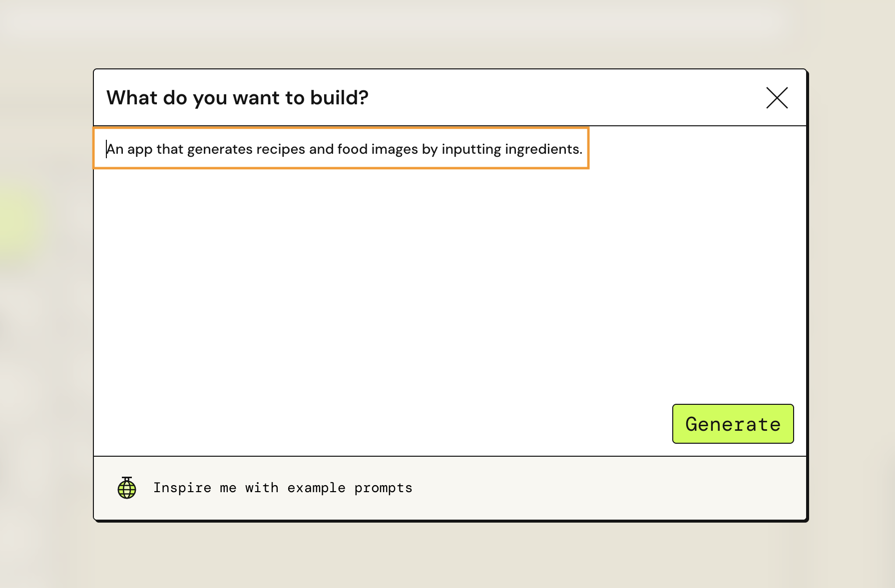Click the word "Inspire" in the footer
The height and width of the screenshot is (588, 895).
pos(182,488)
